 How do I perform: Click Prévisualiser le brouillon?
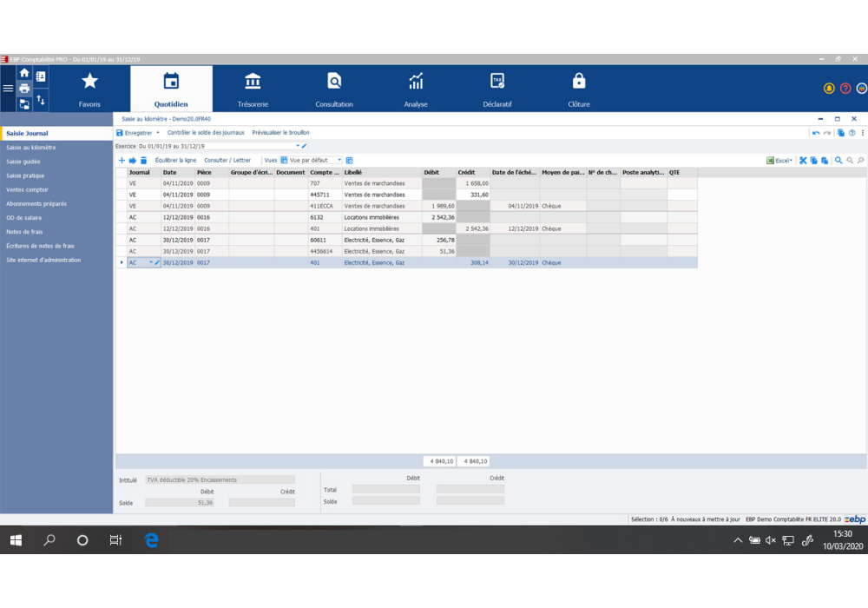[x=280, y=133]
